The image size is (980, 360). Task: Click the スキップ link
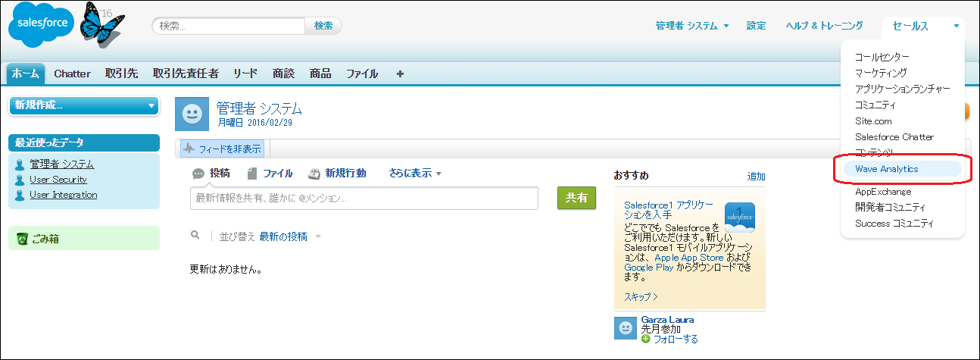pyautogui.click(x=641, y=296)
